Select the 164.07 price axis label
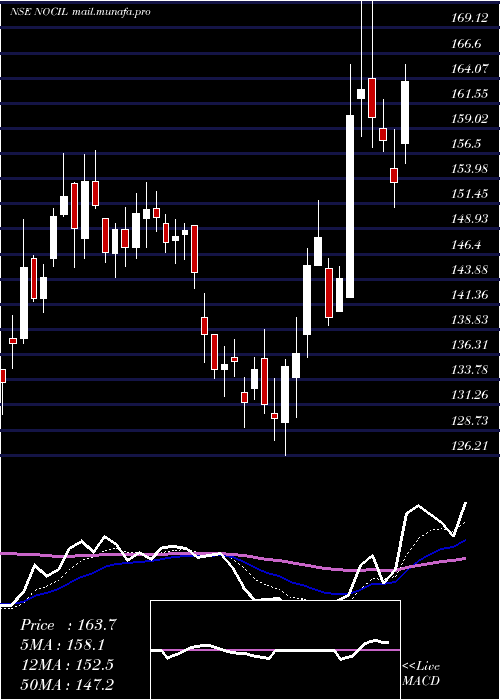Image resolution: width=500 pixels, height=700 pixels. 470,68
